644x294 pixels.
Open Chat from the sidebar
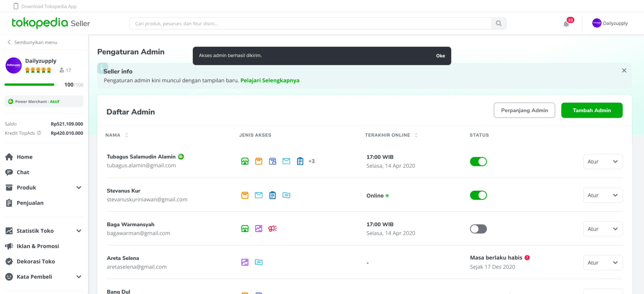coord(23,172)
